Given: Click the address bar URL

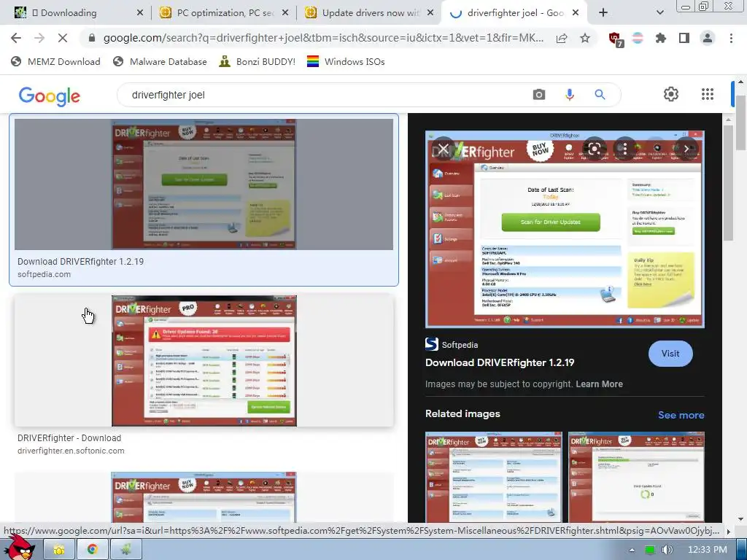Looking at the screenshot, I should (x=323, y=38).
